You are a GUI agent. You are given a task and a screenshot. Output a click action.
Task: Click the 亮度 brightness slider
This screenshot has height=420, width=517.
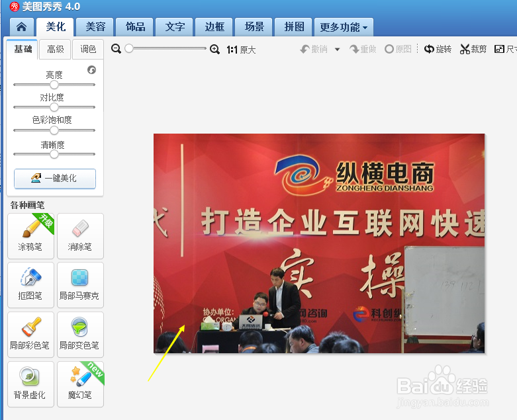[x=54, y=85]
